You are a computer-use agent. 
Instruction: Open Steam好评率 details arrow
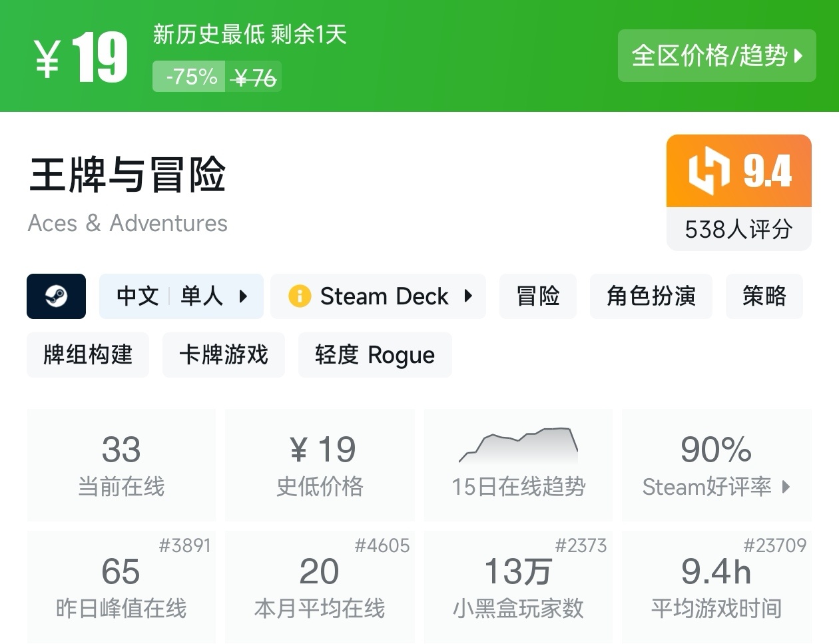tap(786, 487)
